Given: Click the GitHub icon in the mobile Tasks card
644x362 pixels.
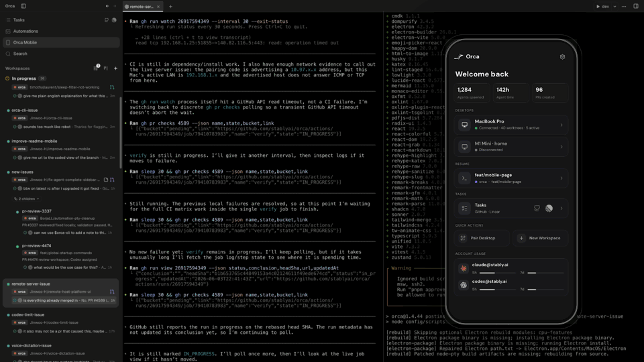Looking at the screenshot, I should 537,208.
